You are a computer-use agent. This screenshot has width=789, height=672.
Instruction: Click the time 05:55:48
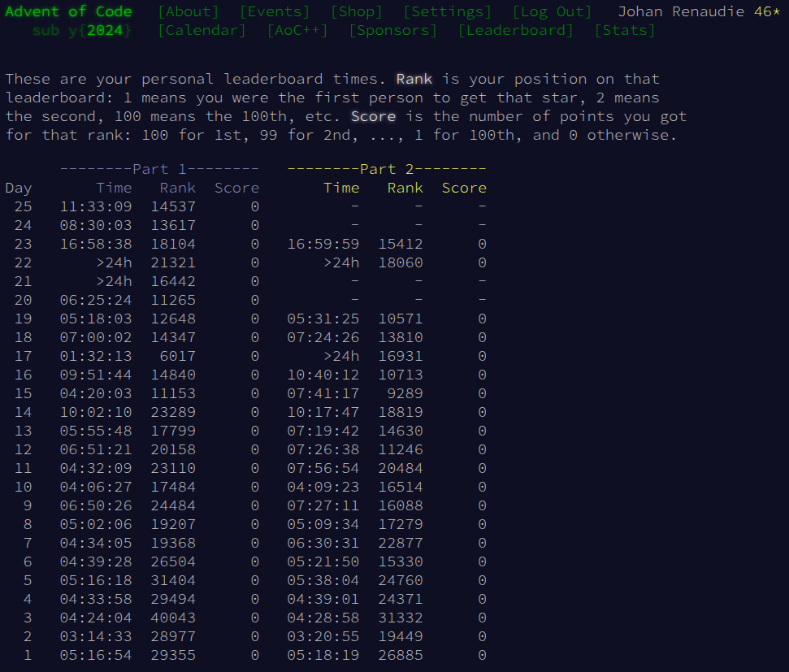point(96,431)
